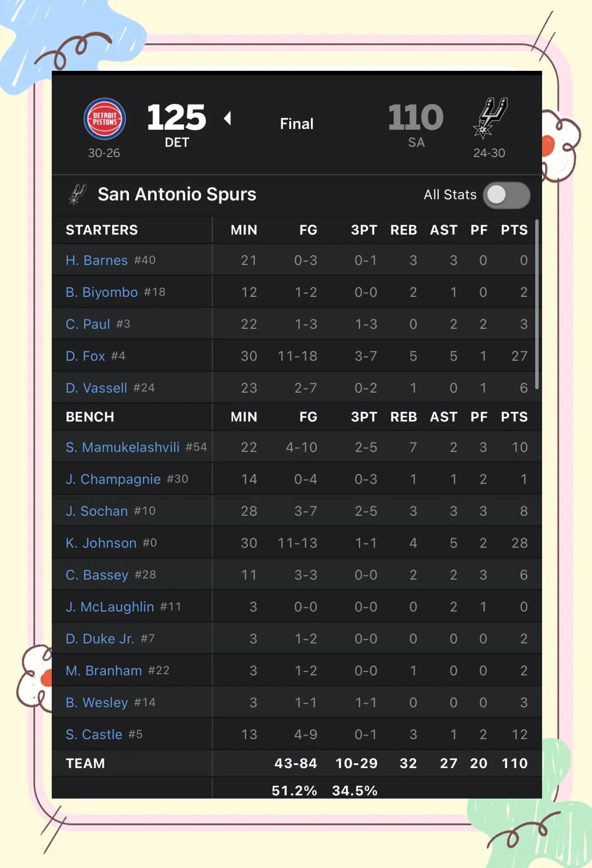Enable the All Stats toggle
This screenshot has width=592, height=868.
click(x=506, y=195)
